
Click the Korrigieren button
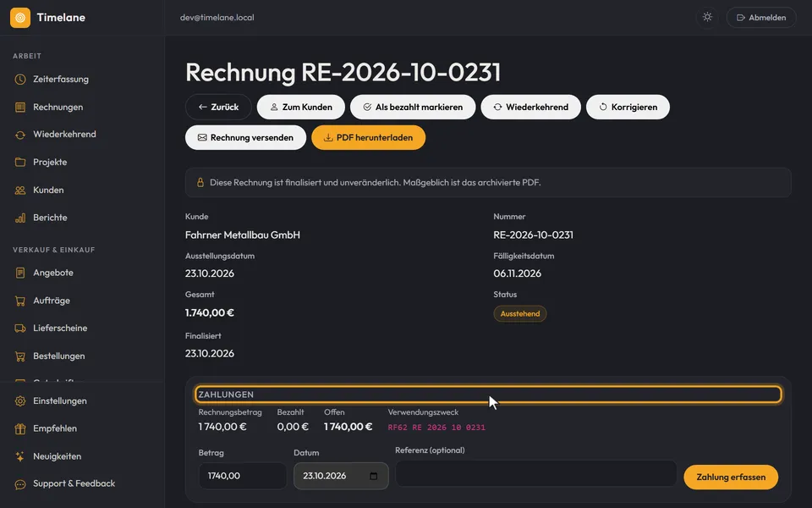(628, 107)
